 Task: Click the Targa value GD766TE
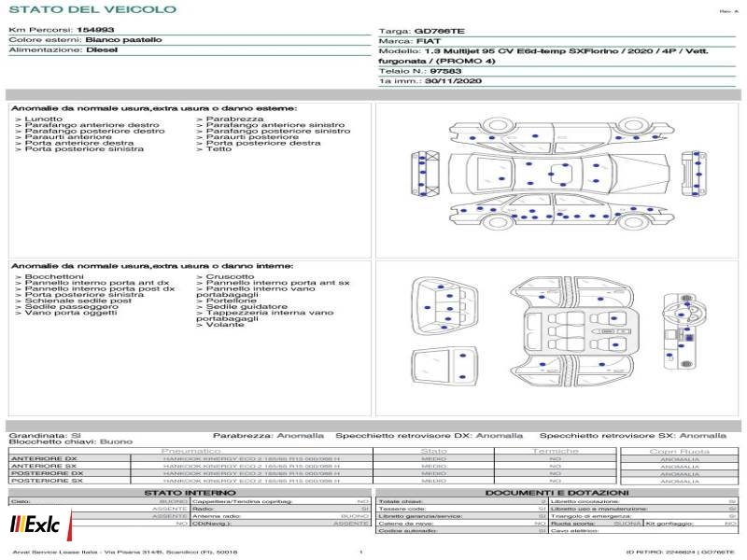(x=439, y=31)
